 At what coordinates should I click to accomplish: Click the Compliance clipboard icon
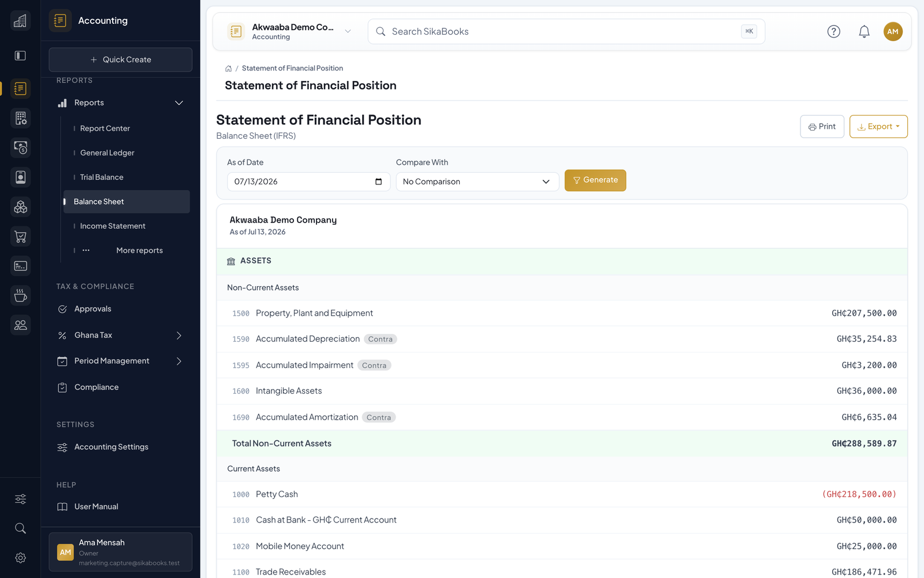[x=62, y=387]
